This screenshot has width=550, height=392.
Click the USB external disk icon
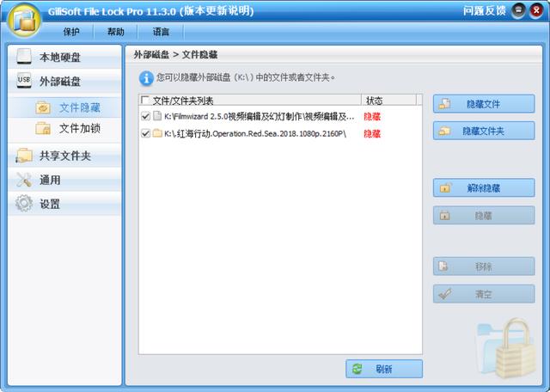[24, 80]
